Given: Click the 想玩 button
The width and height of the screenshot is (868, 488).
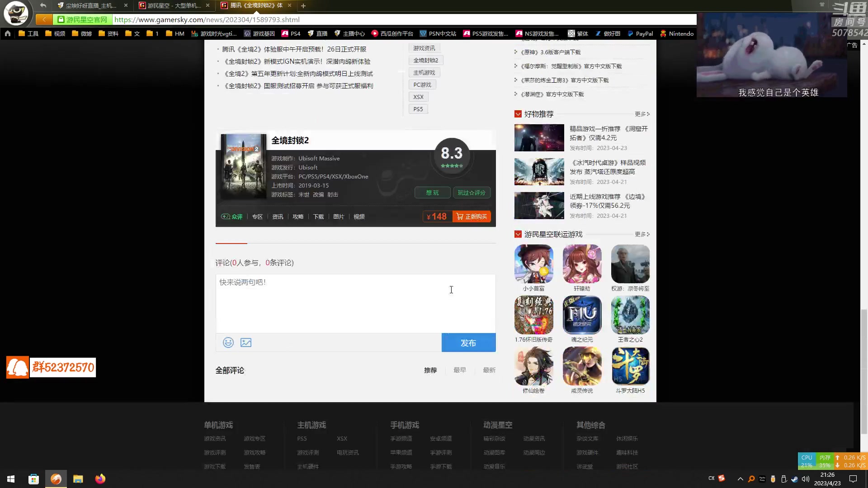Looking at the screenshot, I should coord(432,192).
